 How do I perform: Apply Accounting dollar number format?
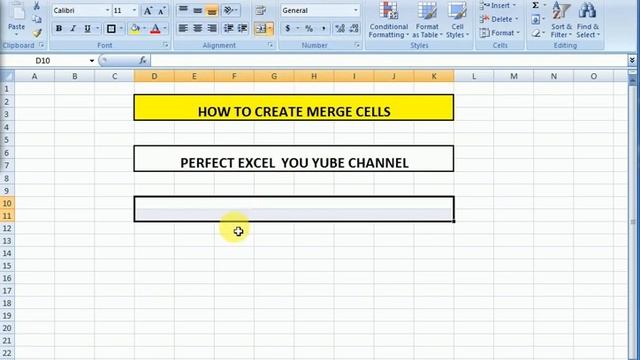pyautogui.click(x=288, y=28)
